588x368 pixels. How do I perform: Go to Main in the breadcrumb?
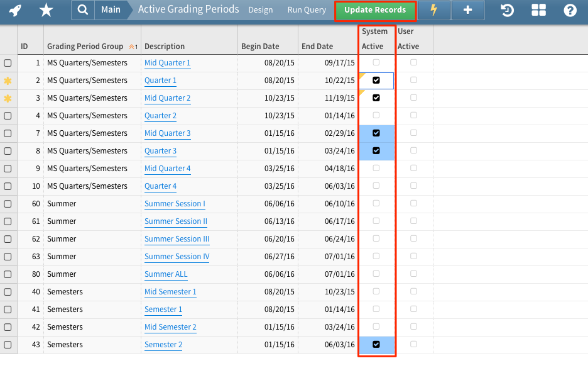[x=111, y=10]
